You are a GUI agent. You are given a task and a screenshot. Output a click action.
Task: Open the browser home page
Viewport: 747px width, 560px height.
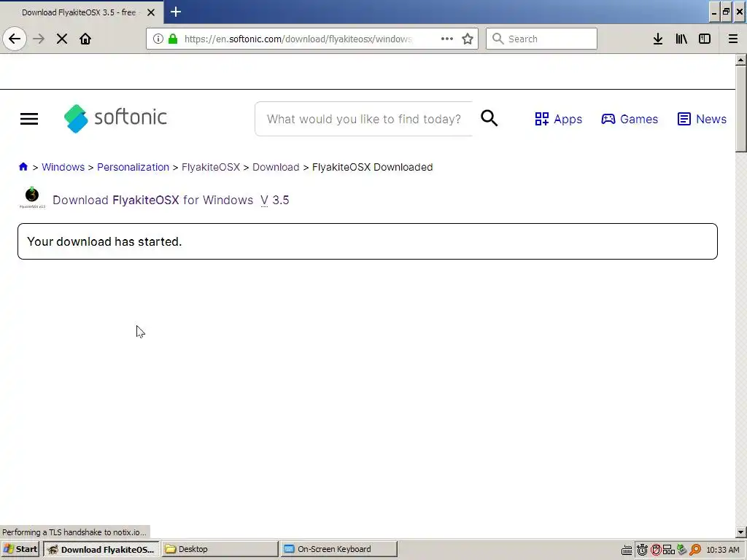[x=85, y=39]
